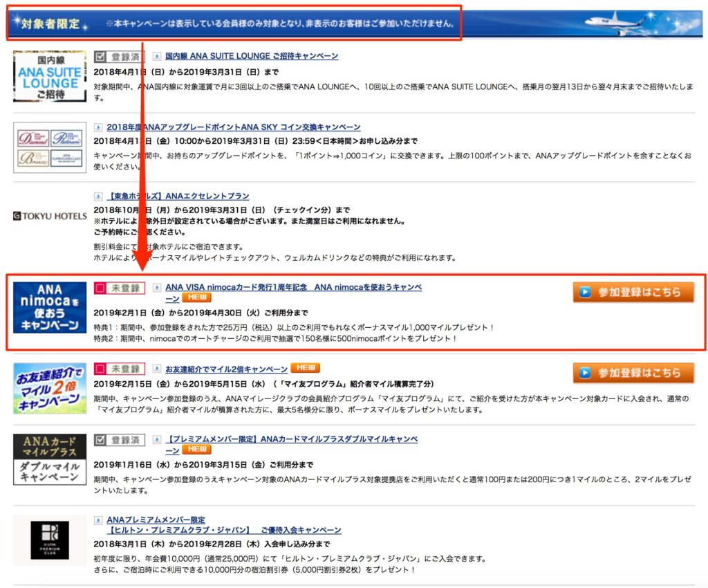The width and height of the screenshot is (708, 588).
Task: Click the 未登録 badge on the ANA nimoca row
Action: [x=120, y=288]
